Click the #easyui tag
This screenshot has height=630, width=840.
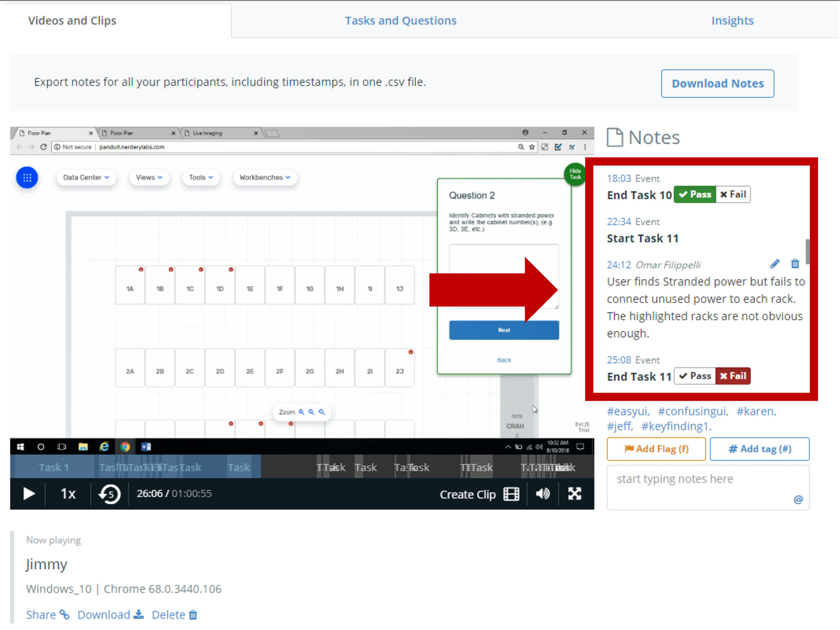(628, 411)
